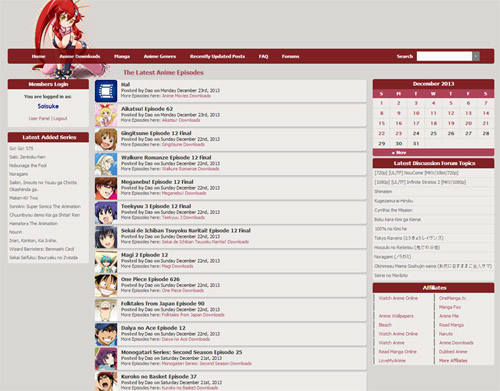The image size is (500, 391).
Task: Click the Logout link
Action: [60, 118]
